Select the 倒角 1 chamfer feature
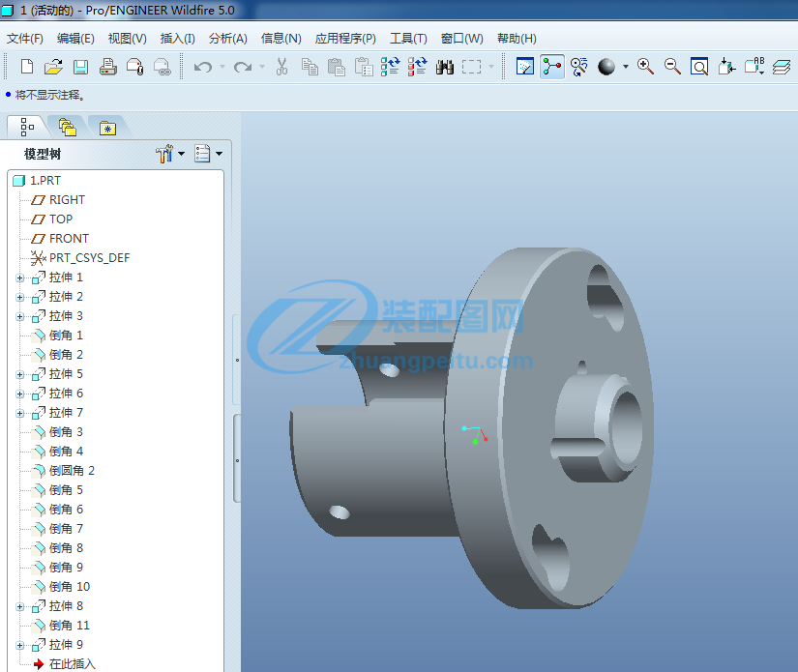Image resolution: width=798 pixels, height=672 pixels. 57,336
